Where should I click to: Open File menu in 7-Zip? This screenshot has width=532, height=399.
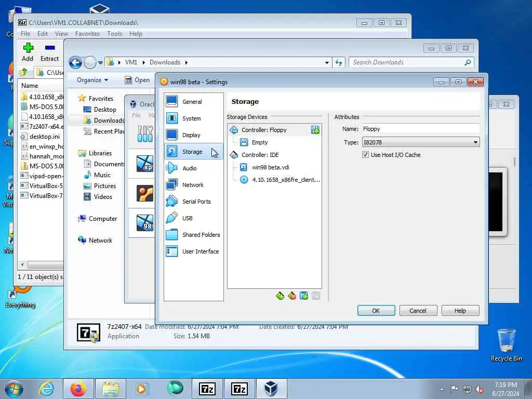(x=25, y=34)
